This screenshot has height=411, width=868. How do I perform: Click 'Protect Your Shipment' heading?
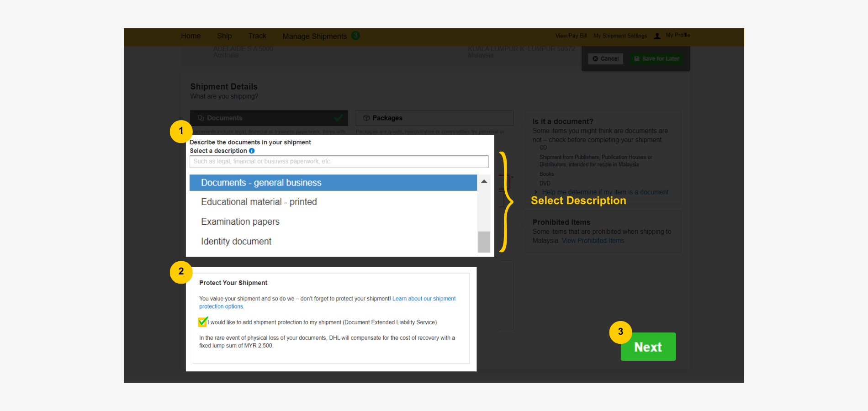pyautogui.click(x=233, y=283)
